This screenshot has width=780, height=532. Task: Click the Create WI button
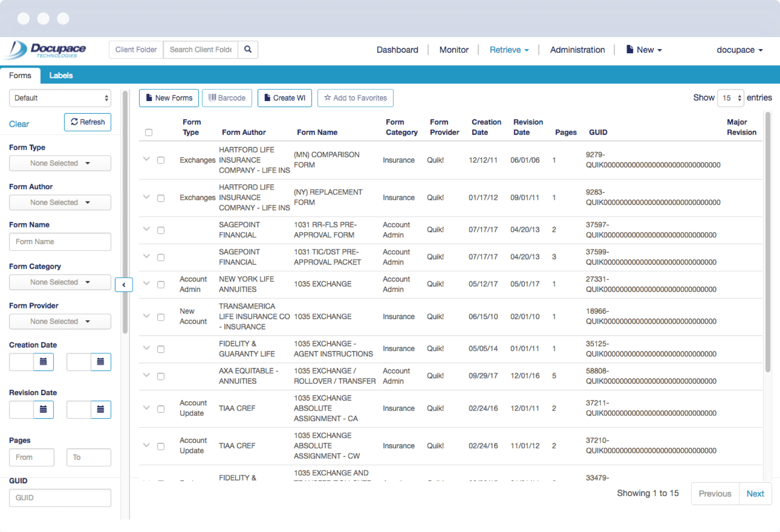pos(285,98)
